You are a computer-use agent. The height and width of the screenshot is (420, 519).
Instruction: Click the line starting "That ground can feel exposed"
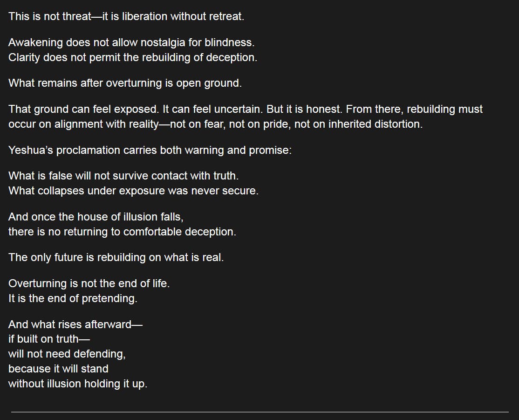tap(245, 110)
